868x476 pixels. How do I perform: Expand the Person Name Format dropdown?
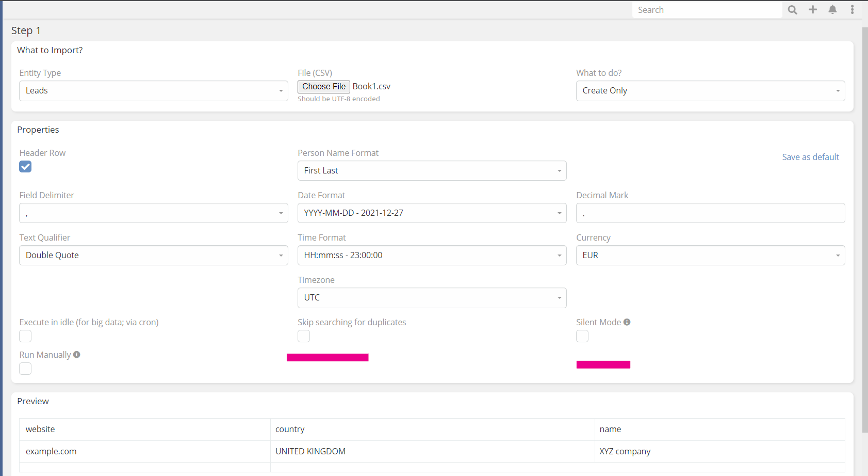tap(432, 171)
